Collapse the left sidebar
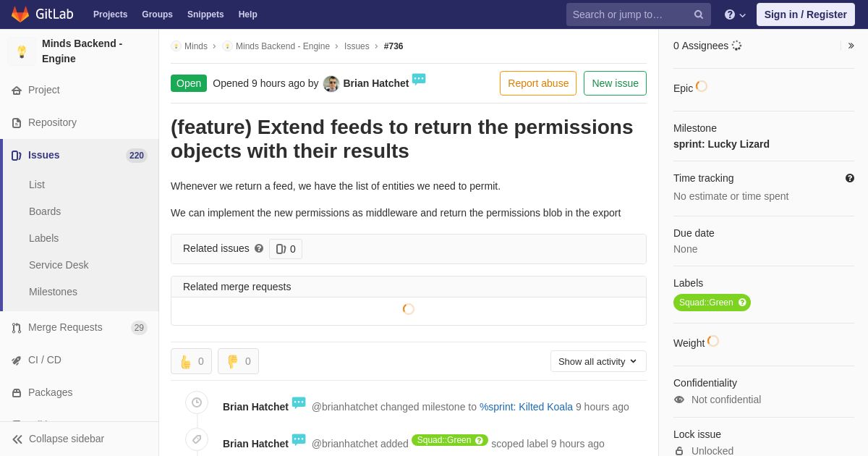The width and height of the screenshot is (868, 456). (58, 439)
